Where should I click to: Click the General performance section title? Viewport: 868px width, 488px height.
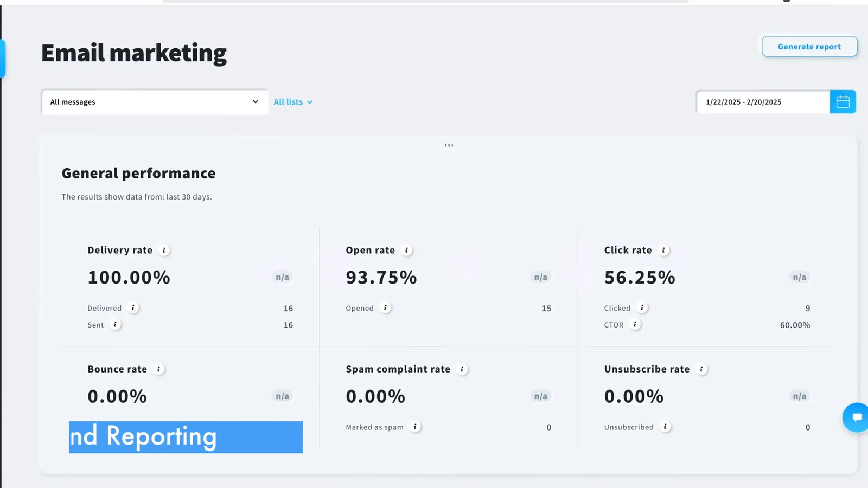coord(138,173)
